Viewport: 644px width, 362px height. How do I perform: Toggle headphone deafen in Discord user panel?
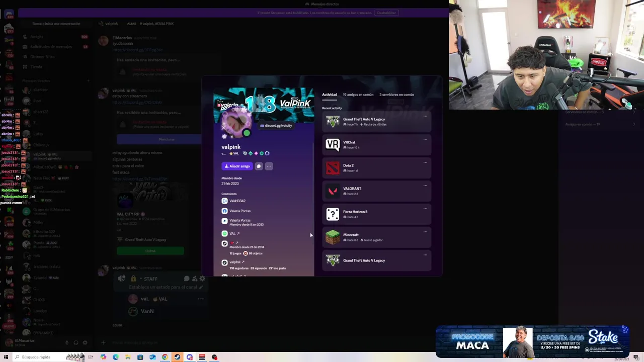[76, 343]
